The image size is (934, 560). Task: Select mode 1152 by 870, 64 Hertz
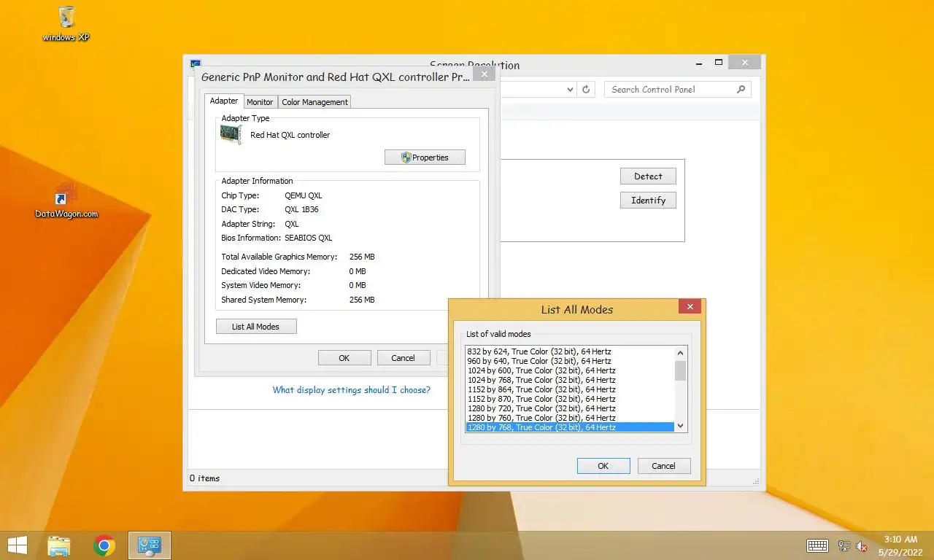coord(570,399)
